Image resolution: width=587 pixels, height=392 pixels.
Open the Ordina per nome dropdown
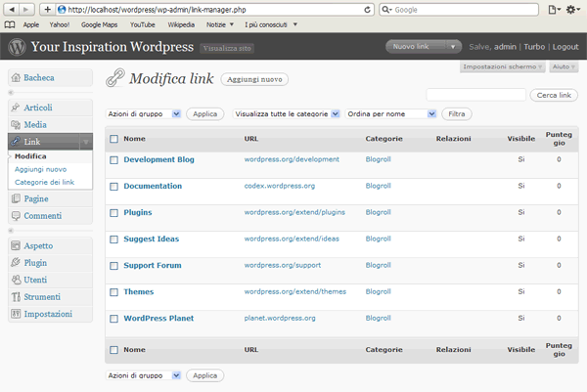pos(390,113)
